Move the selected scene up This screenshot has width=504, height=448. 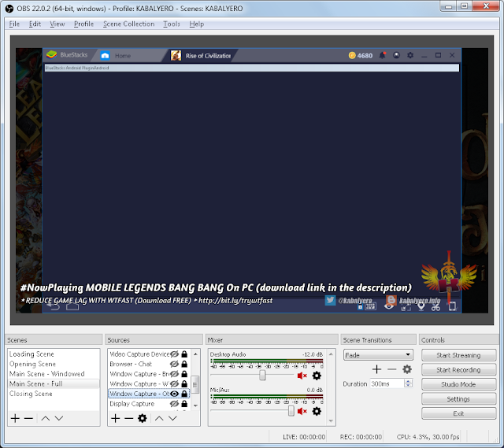point(46,418)
